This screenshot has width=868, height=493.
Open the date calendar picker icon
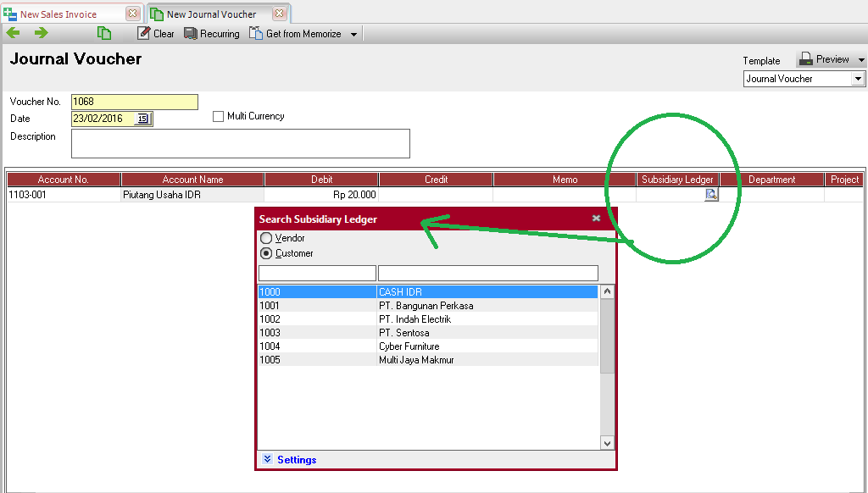142,119
